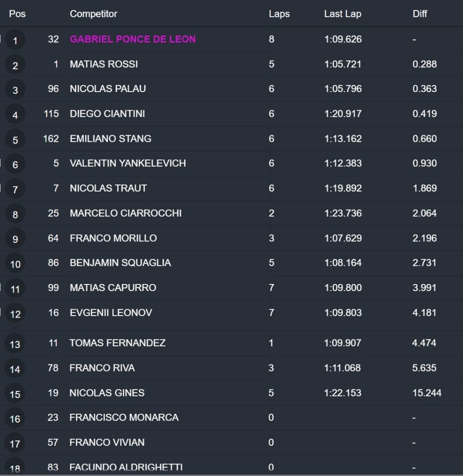The image size is (463, 476).
Task: Click the position 4 circle badge
Action: click(15, 115)
